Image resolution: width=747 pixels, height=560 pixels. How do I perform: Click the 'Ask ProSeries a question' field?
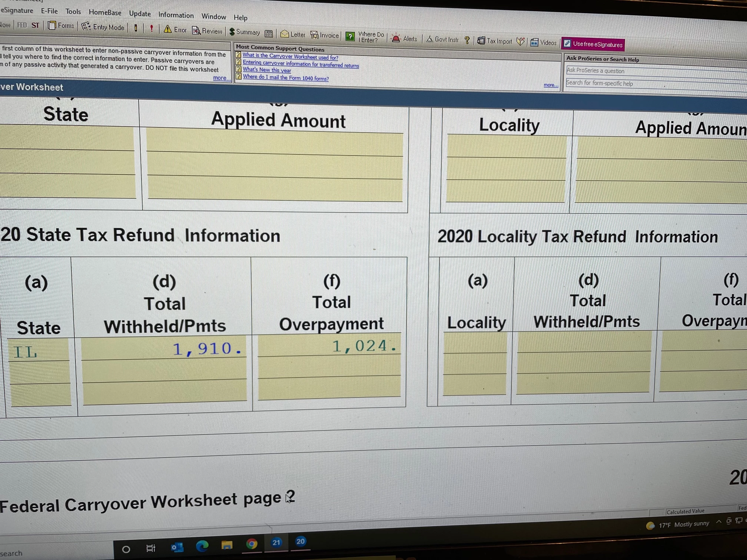coord(656,71)
